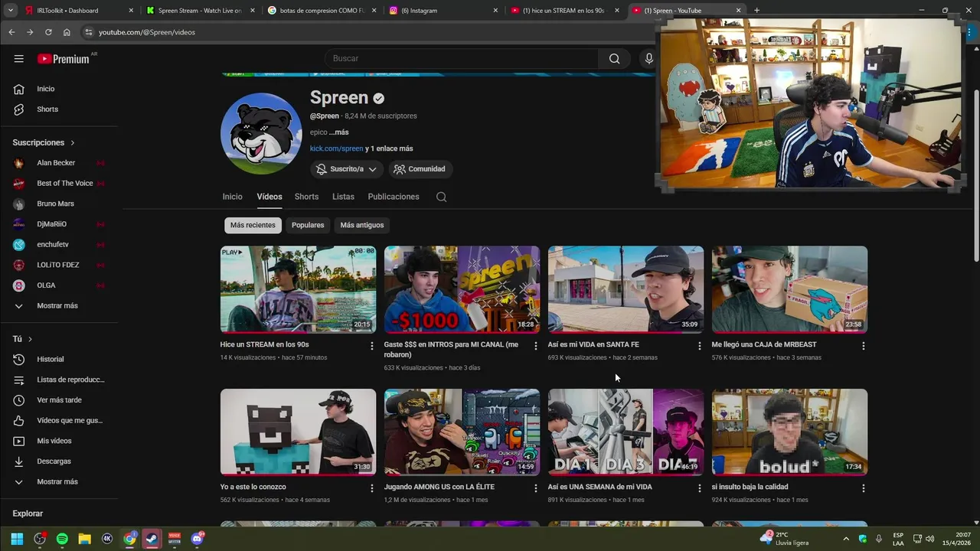Open Steam from the taskbar
Screen dimensions: 980x551
pos(152,539)
